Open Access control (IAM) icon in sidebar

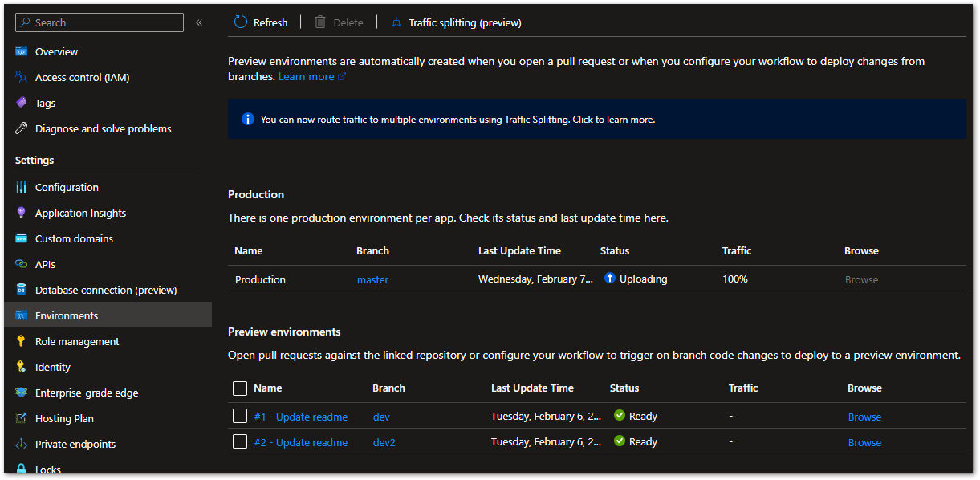tap(22, 77)
